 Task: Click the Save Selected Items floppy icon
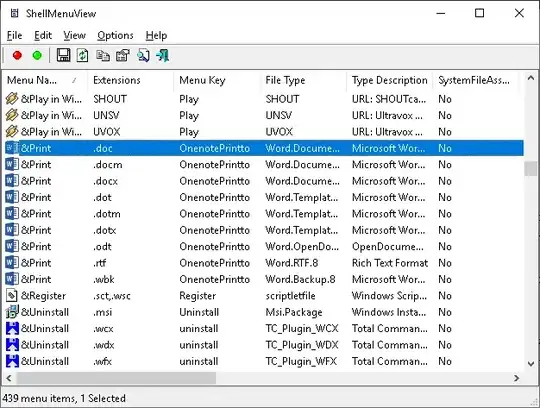(x=63, y=55)
